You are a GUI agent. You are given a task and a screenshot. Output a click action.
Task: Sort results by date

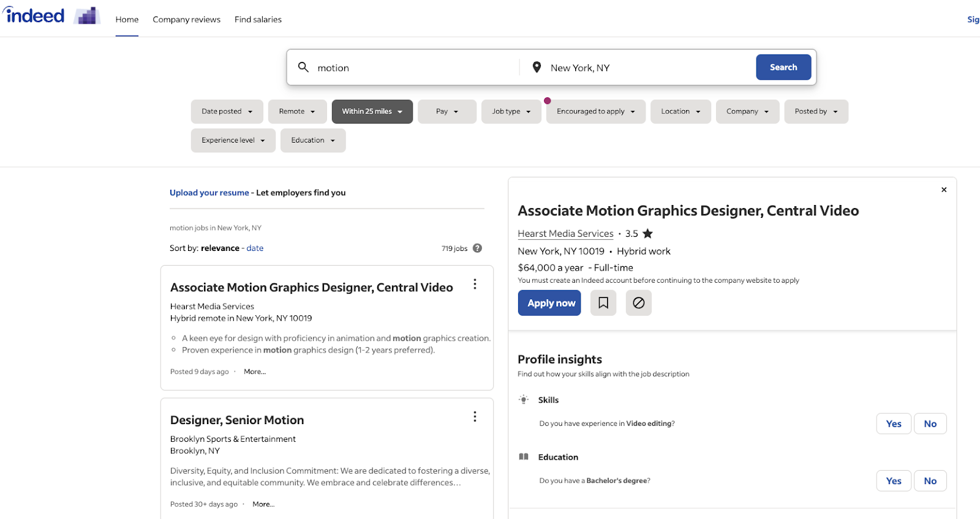255,248
